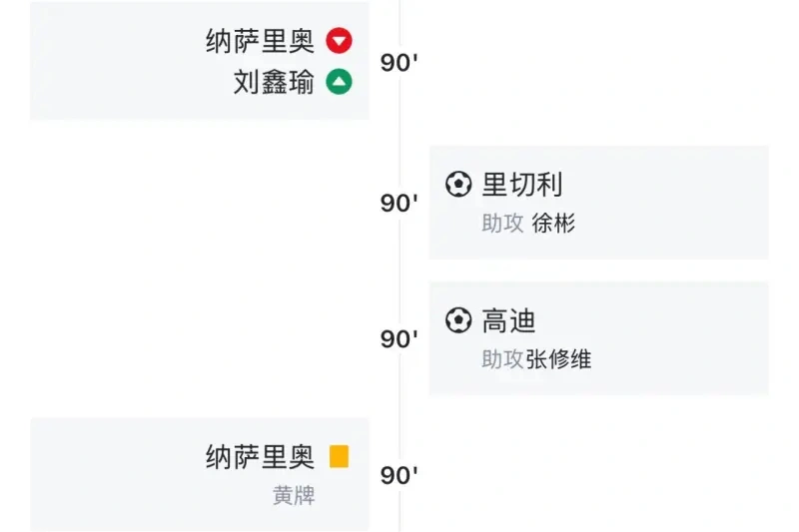Click the green substitution-on arrow icon
The image size is (799, 532).
(x=339, y=82)
